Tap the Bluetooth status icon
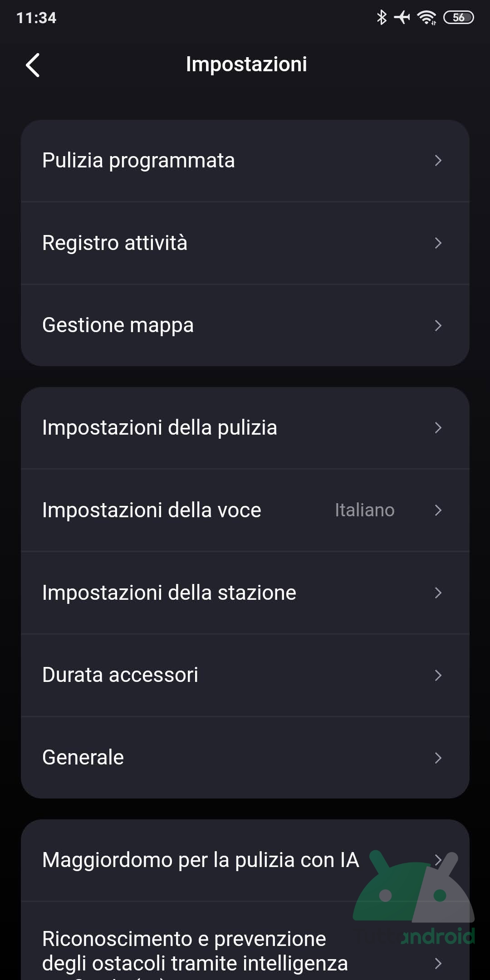 click(382, 18)
